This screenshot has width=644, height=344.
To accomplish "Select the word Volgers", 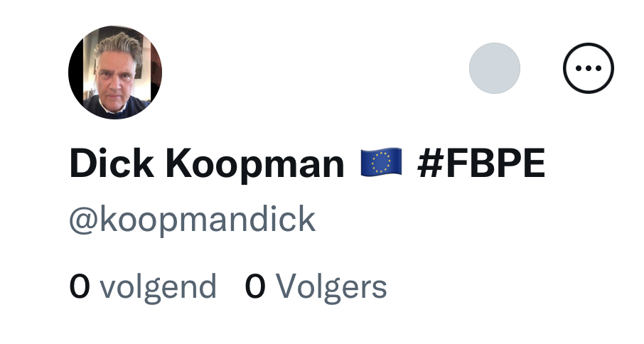I will click(x=331, y=287).
